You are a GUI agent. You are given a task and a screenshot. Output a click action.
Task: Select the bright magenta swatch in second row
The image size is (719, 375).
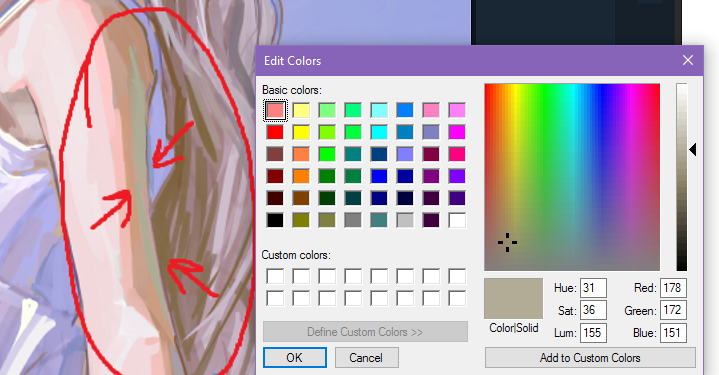point(457,132)
